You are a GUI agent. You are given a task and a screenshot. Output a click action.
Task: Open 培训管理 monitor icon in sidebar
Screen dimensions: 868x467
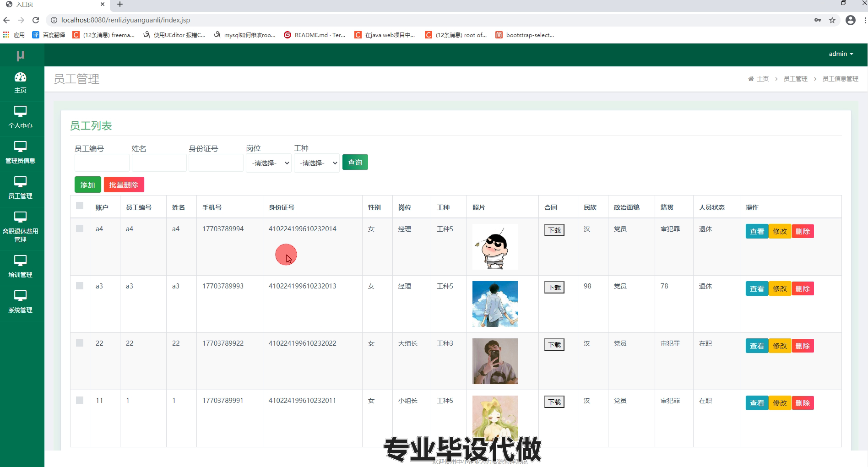(20, 261)
